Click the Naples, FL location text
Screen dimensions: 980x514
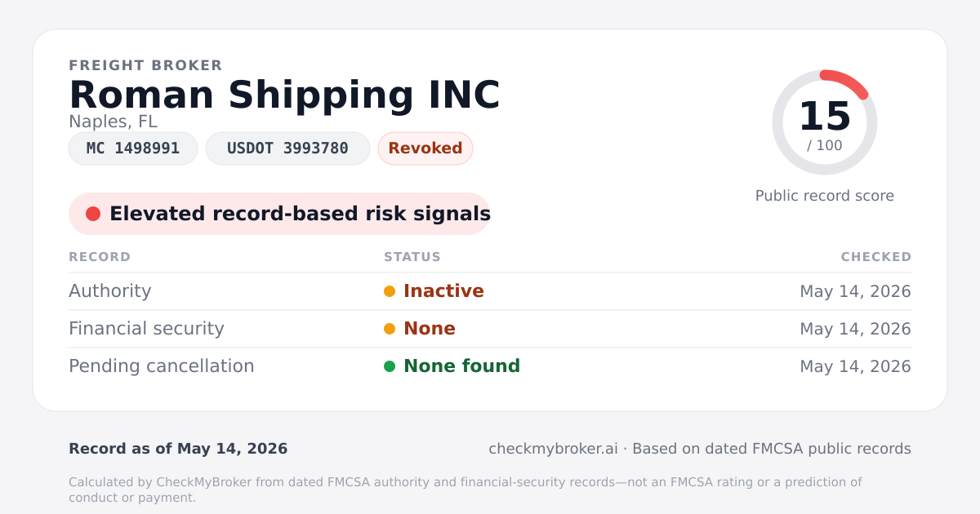[113, 122]
